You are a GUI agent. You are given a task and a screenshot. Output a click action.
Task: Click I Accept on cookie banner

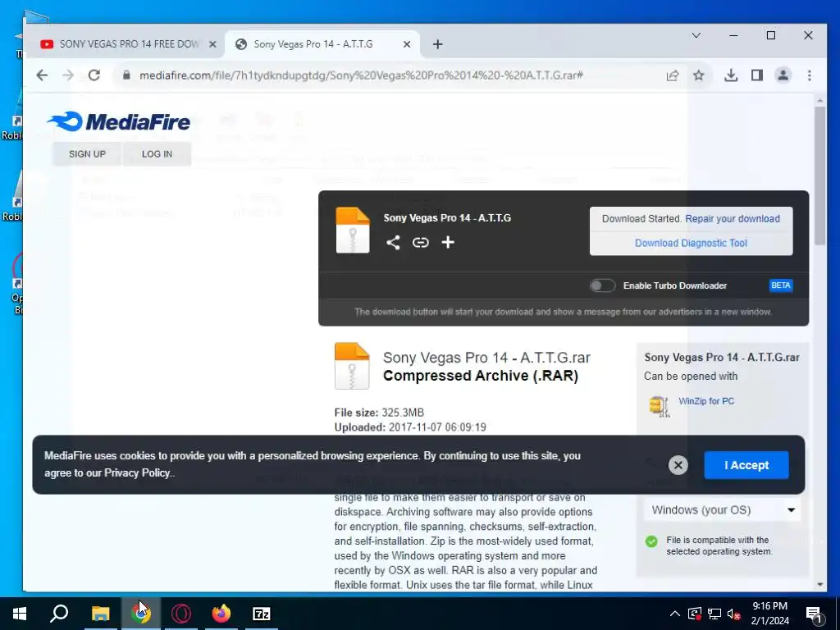click(x=746, y=465)
